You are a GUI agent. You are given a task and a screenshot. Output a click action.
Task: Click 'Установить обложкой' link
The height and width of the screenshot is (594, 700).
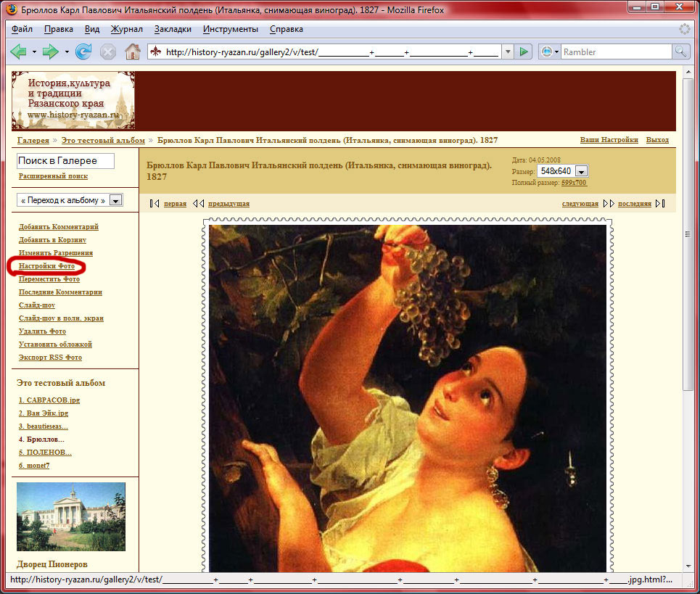click(x=55, y=344)
